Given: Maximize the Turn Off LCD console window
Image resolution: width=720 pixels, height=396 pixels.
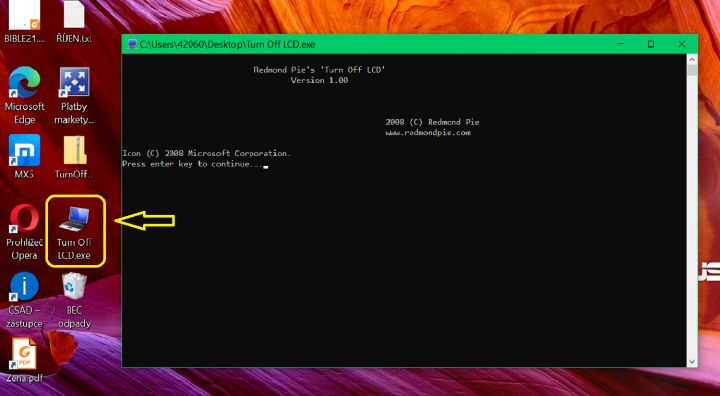Looking at the screenshot, I should (651, 44).
